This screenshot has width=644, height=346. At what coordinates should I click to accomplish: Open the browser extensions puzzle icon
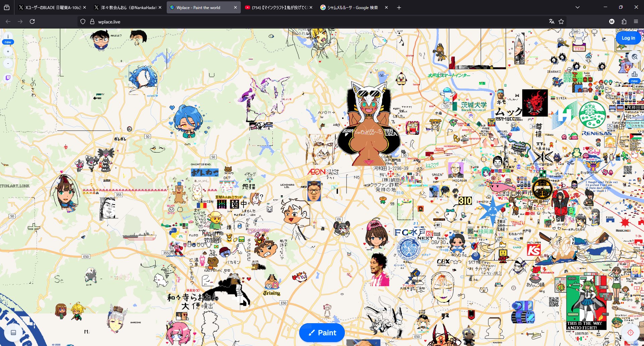point(624,22)
